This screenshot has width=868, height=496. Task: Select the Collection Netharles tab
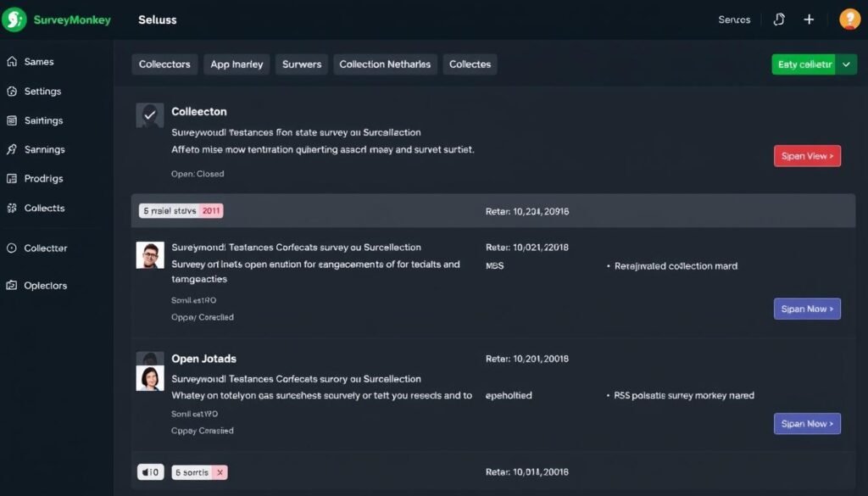(x=384, y=64)
